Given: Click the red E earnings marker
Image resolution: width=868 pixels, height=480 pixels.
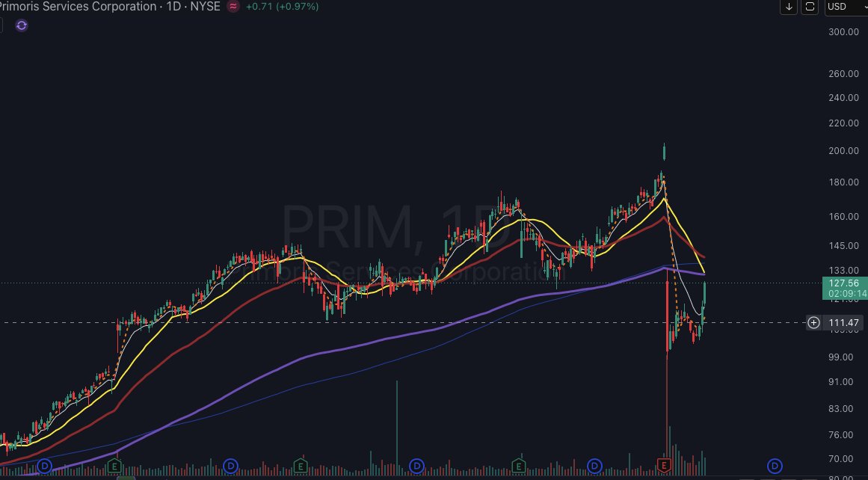Looking at the screenshot, I should 664,466.
